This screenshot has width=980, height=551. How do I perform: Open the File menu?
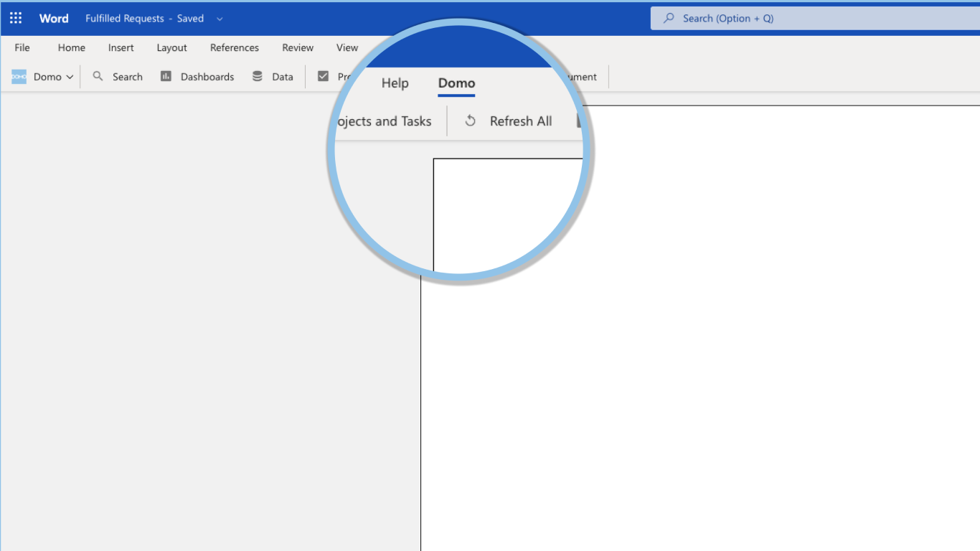pos(22,47)
